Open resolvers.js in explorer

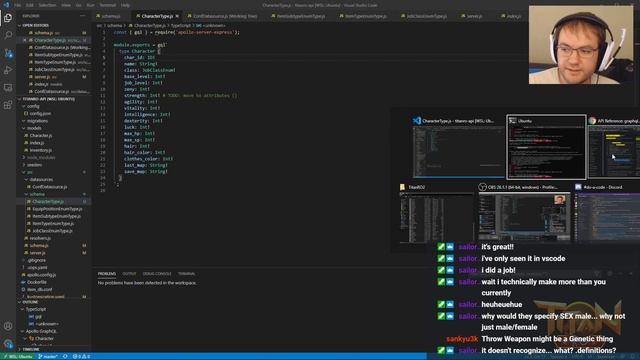tap(54, 238)
